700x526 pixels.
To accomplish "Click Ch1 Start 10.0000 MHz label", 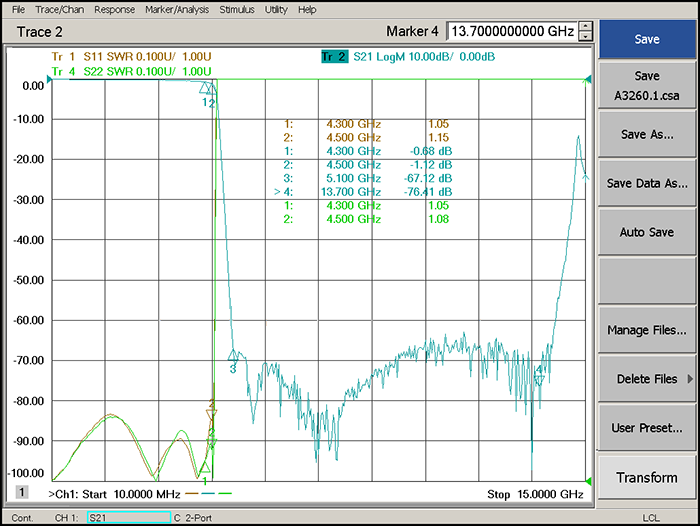I will tap(114, 494).
